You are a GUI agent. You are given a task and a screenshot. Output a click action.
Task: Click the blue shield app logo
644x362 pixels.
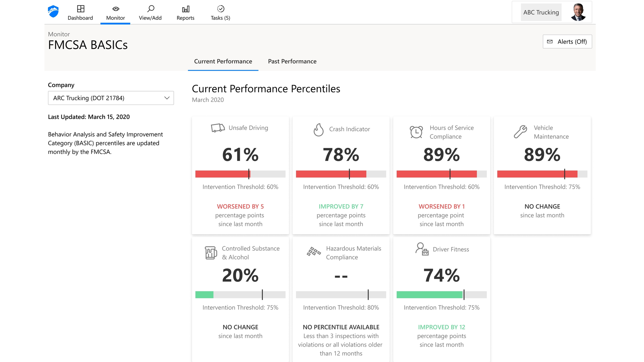tap(53, 12)
